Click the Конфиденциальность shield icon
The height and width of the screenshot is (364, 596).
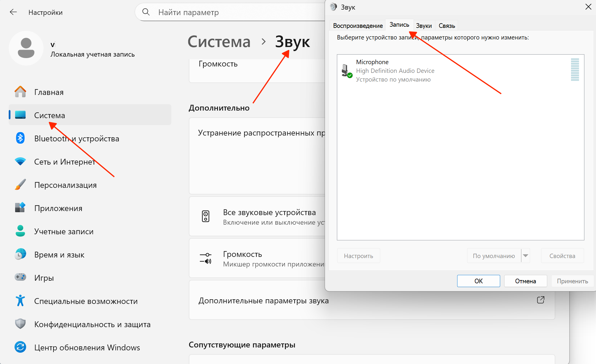[20, 324]
